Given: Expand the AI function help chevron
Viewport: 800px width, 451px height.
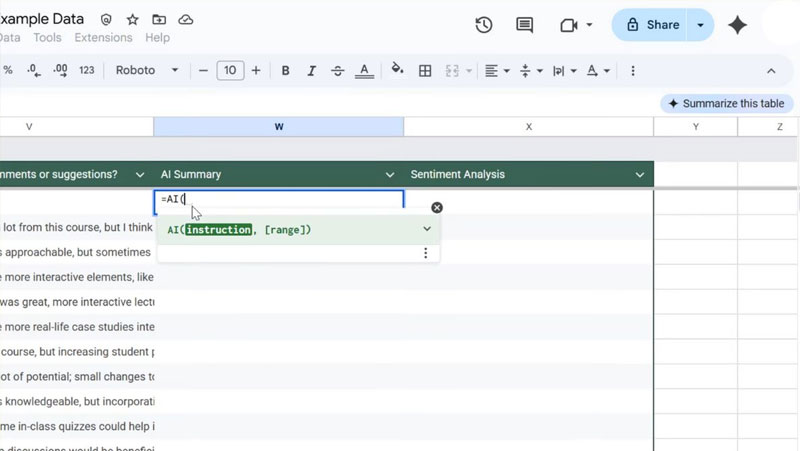Looking at the screenshot, I should coord(427,229).
